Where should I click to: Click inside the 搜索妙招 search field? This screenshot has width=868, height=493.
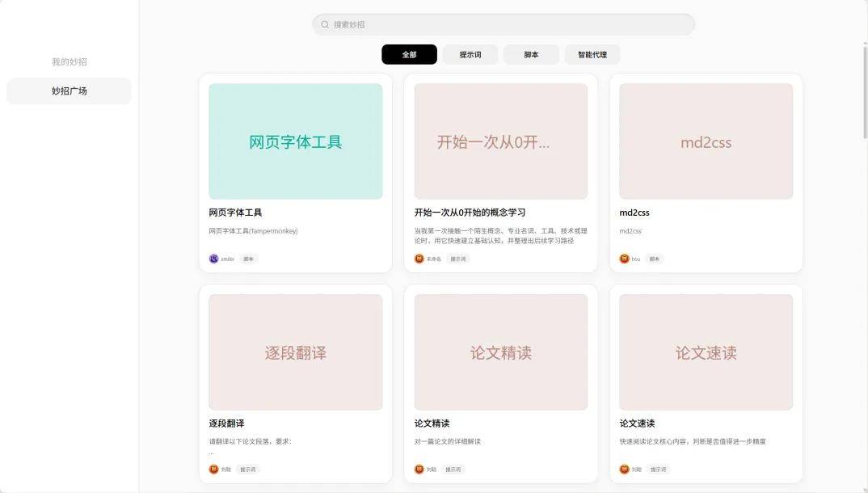pos(501,24)
